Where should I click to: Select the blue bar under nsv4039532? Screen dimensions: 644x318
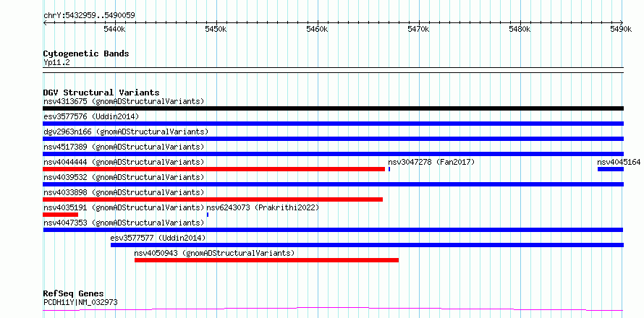pos(334,184)
